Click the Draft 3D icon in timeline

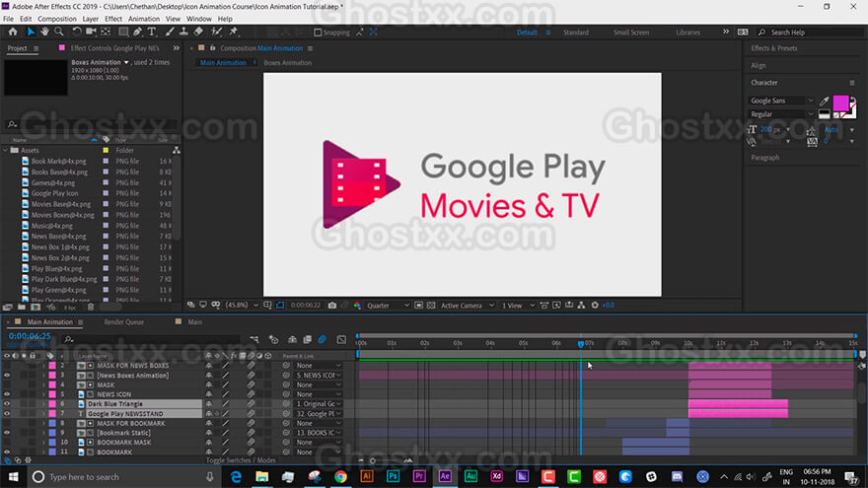[273, 340]
